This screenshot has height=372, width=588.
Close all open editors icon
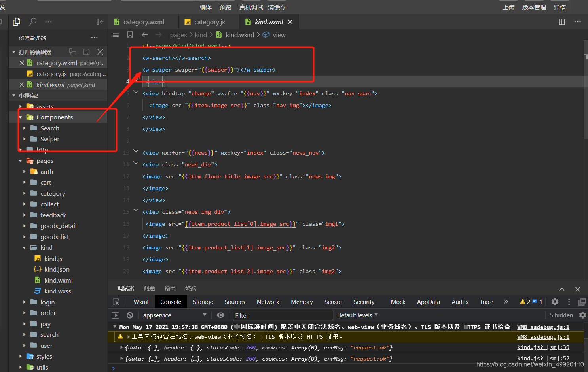tap(101, 52)
